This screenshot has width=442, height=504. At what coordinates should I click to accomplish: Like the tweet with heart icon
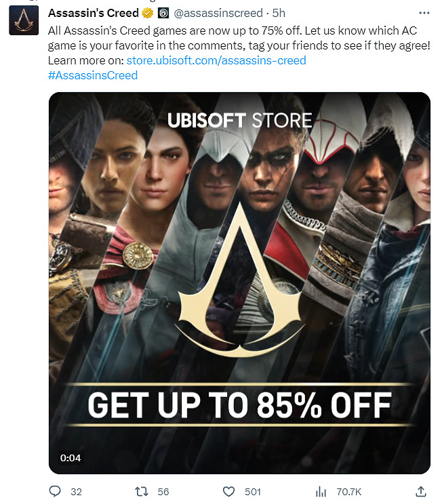(228, 491)
